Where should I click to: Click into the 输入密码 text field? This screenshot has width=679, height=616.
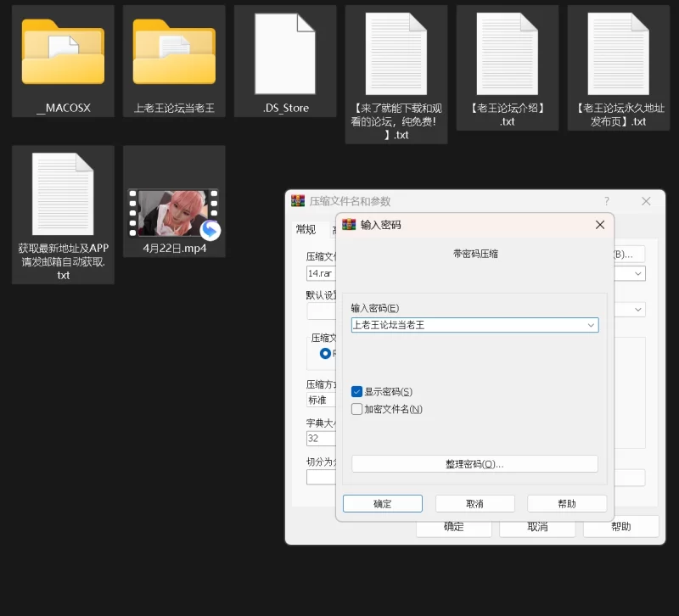[467, 325]
